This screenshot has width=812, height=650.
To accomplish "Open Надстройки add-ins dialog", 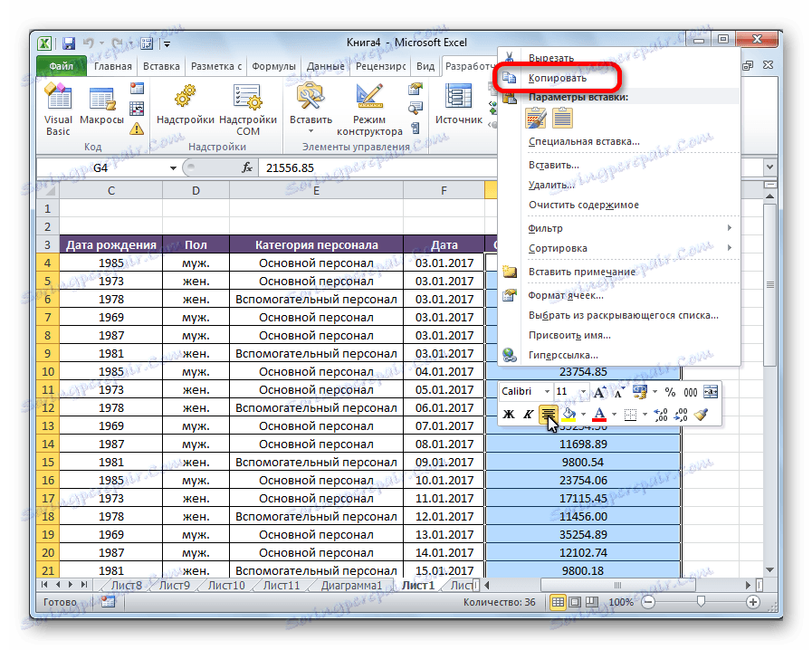I will (x=185, y=104).
